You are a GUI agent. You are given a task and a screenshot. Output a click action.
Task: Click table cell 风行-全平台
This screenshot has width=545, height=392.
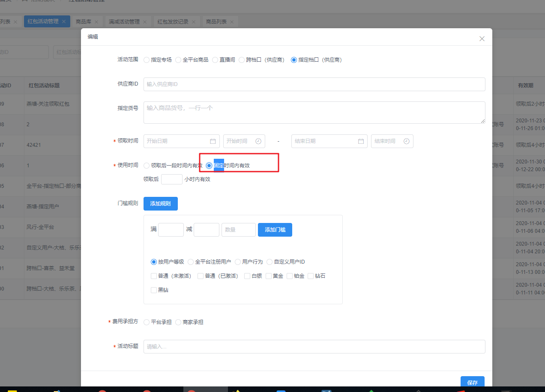[40, 227]
